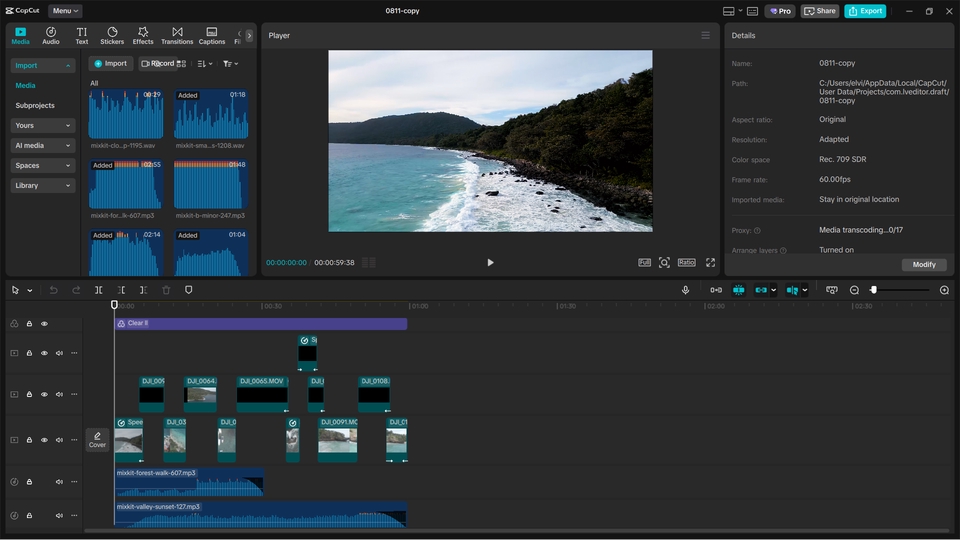
Task: Enter fullscreen player view
Action: pos(710,263)
